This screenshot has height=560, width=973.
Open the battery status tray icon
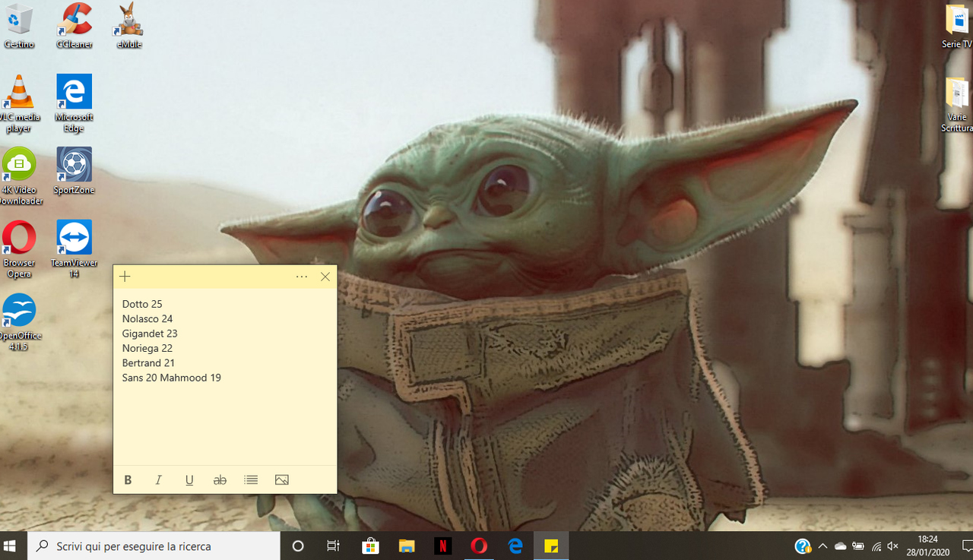pos(858,546)
